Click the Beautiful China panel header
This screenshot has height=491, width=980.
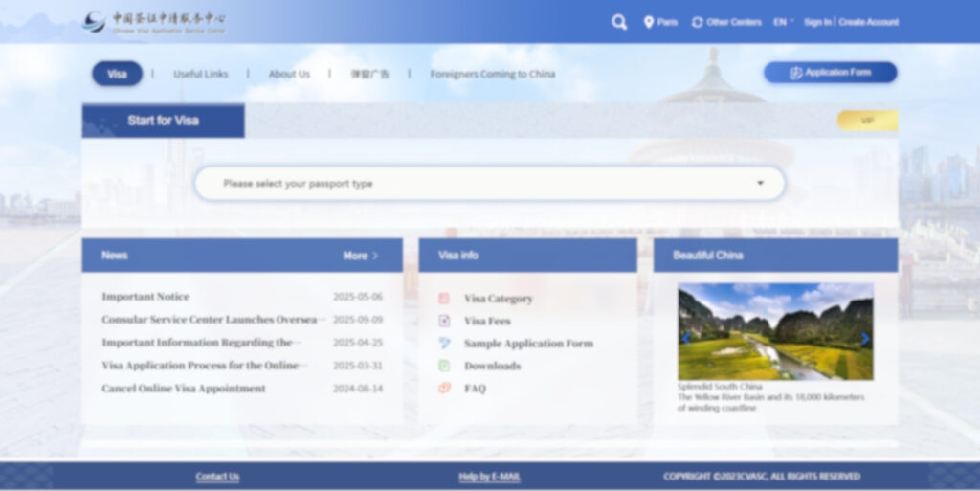pos(775,255)
